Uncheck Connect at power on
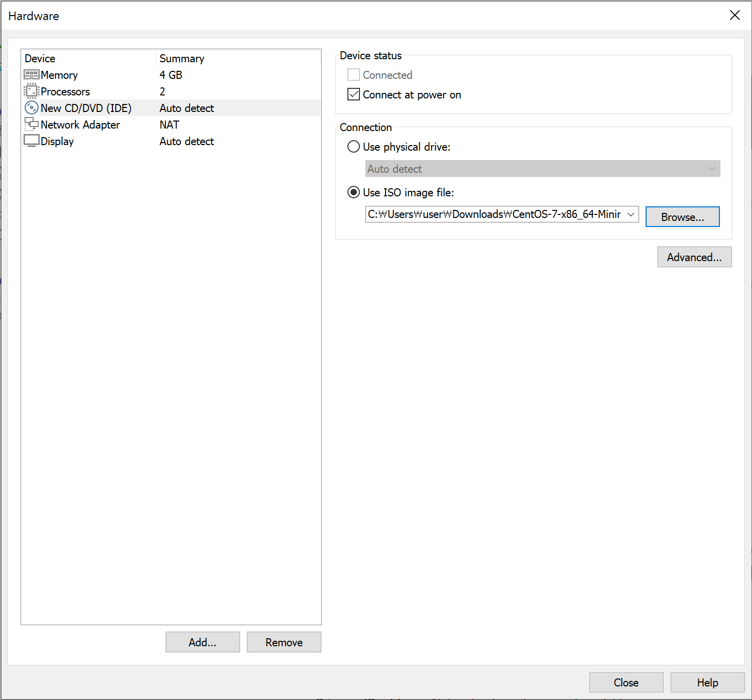Screen dimensions: 752x700 (353, 94)
